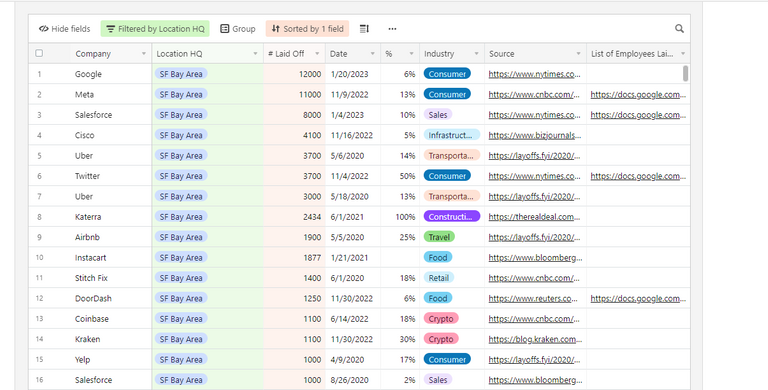
Task: Click Katerra's purple Construction tag
Action: click(x=452, y=217)
